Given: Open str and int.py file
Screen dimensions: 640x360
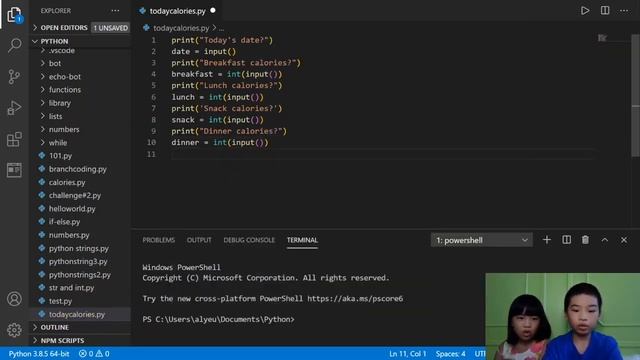Looking at the screenshot, I should (x=71, y=288).
